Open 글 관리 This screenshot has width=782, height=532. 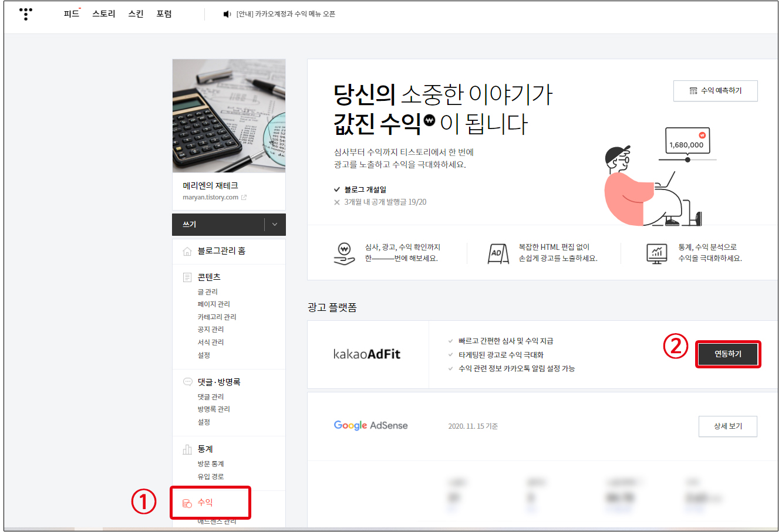pos(208,292)
